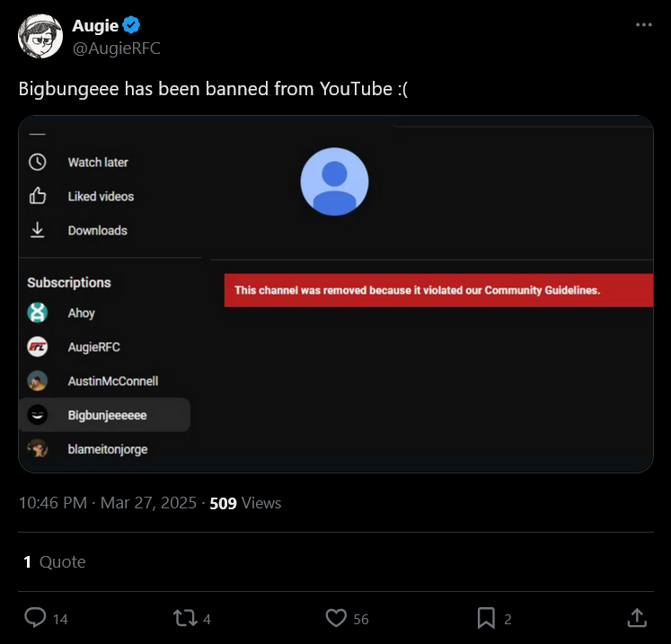Screen dimensions: 671x644
Task: Select Bigbunjeeeeee channel in subscriptions
Action: [x=104, y=415]
